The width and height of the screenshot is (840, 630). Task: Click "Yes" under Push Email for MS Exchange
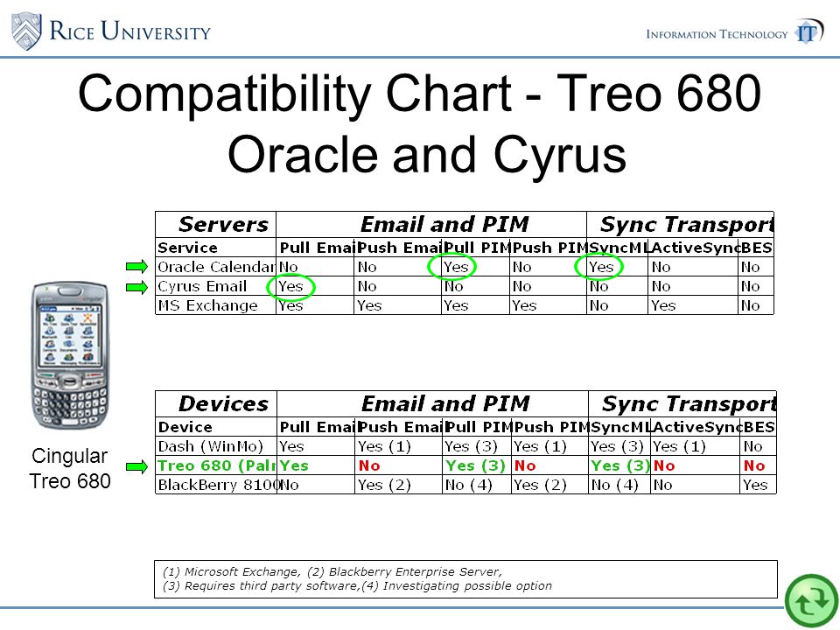point(369,305)
